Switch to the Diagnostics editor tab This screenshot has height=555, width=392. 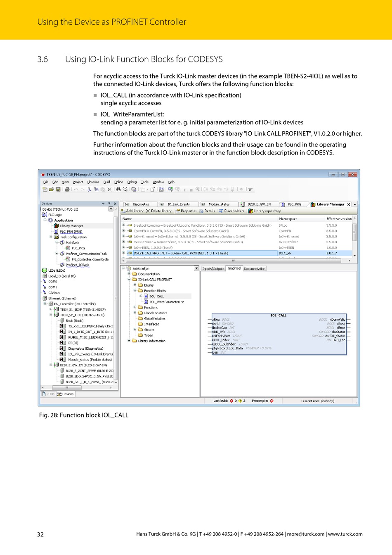139,204
